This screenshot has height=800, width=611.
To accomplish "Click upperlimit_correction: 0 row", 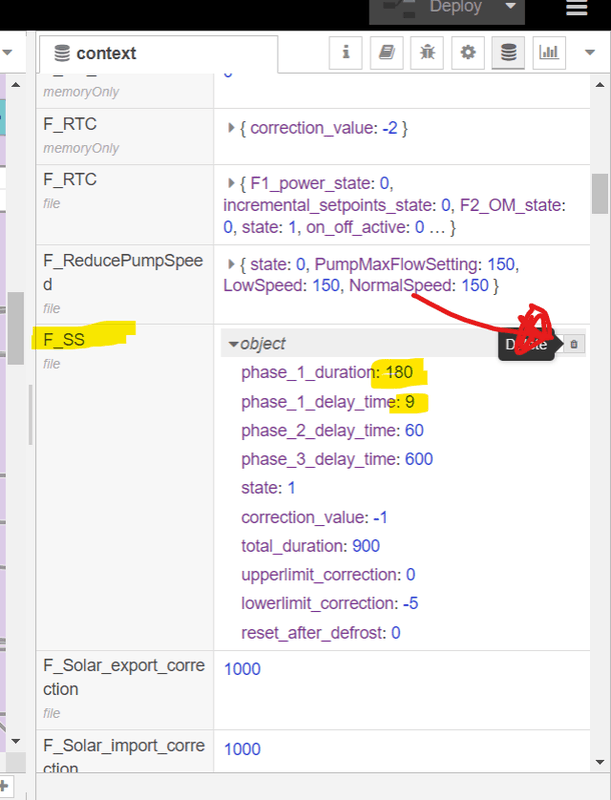I will [x=328, y=574].
